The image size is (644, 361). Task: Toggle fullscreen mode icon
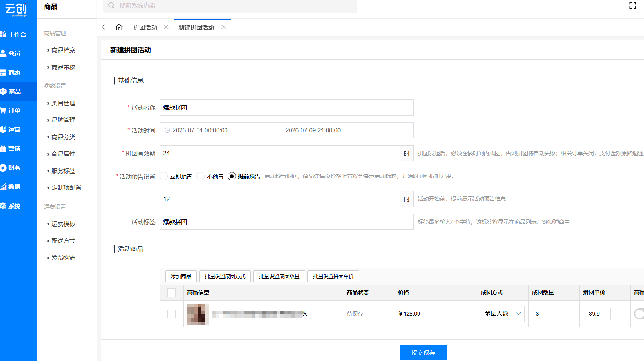pos(632,6)
